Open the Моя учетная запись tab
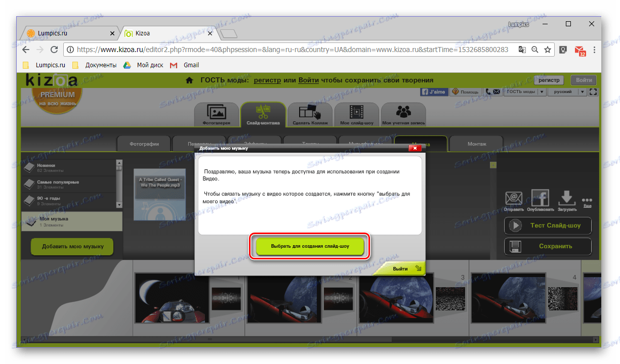Image resolution: width=620 pixels, height=364 pixels. (403, 114)
